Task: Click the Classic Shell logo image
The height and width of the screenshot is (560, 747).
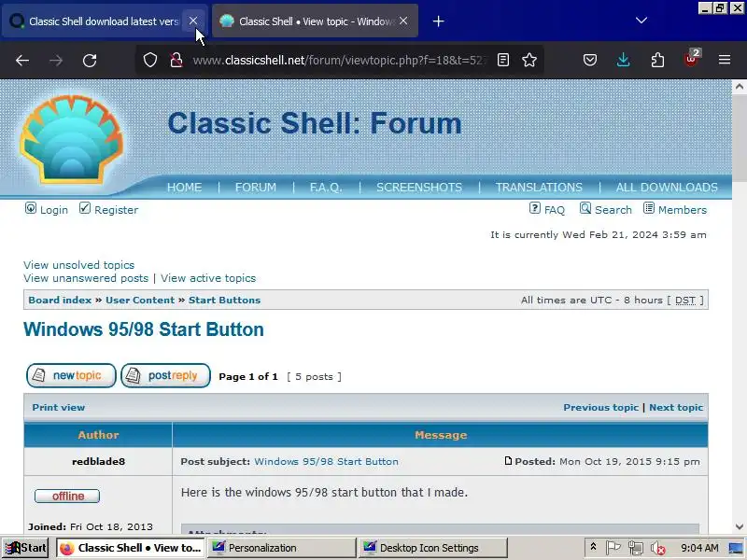Action: pos(72,139)
